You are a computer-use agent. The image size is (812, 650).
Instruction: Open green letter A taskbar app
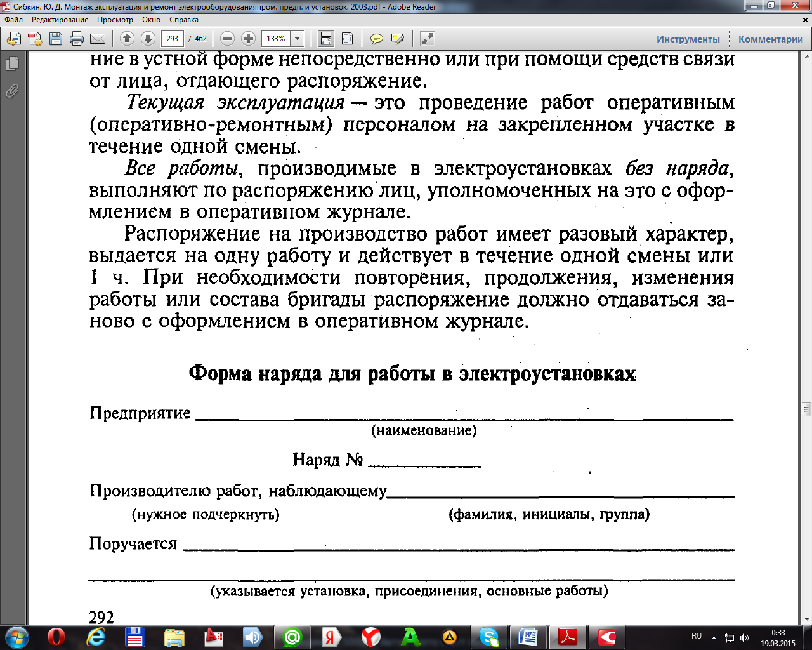[x=410, y=637]
